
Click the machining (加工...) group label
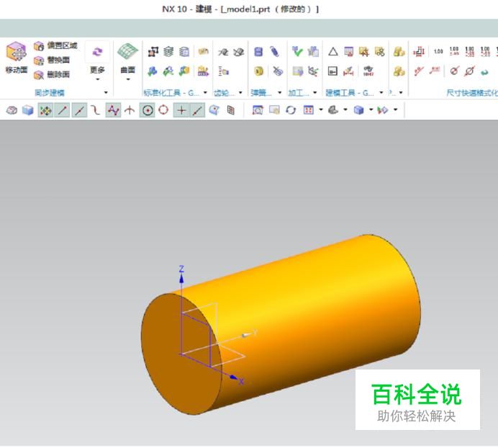click(x=299, y=93)
